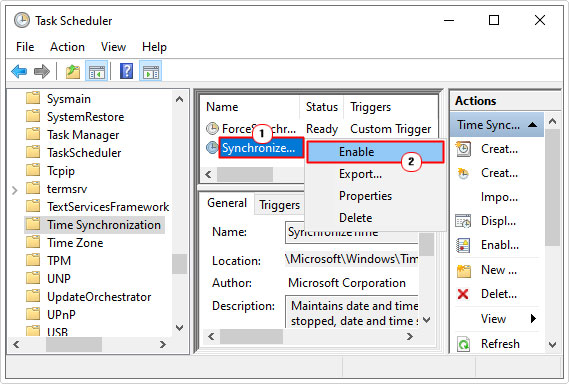Click tree pane scroll down arrow
Screen dimensions: 569x384
click(x=179, y=328)
